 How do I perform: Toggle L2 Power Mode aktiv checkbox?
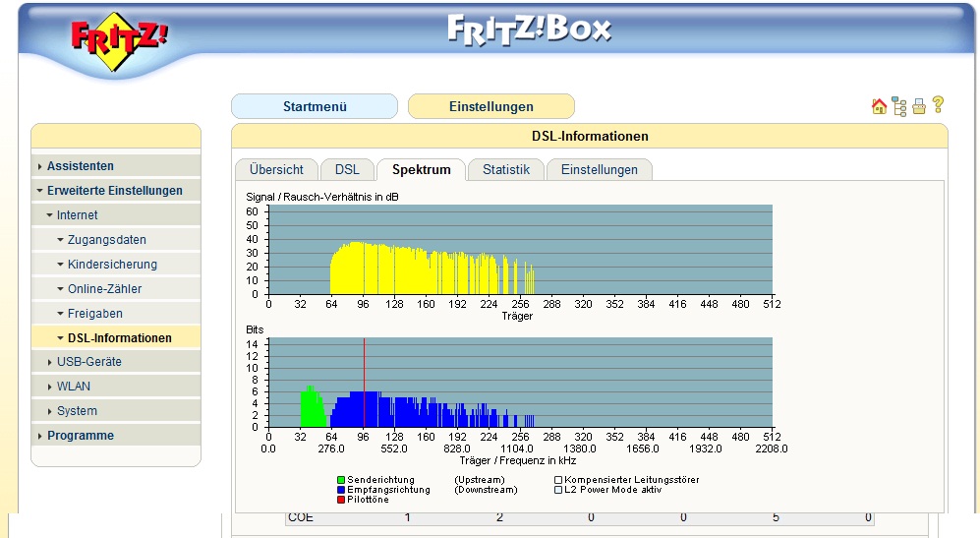coord(558,490)
